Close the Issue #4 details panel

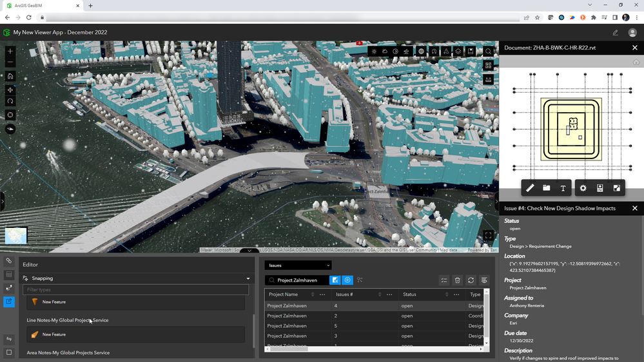click(x=635, y=208)
